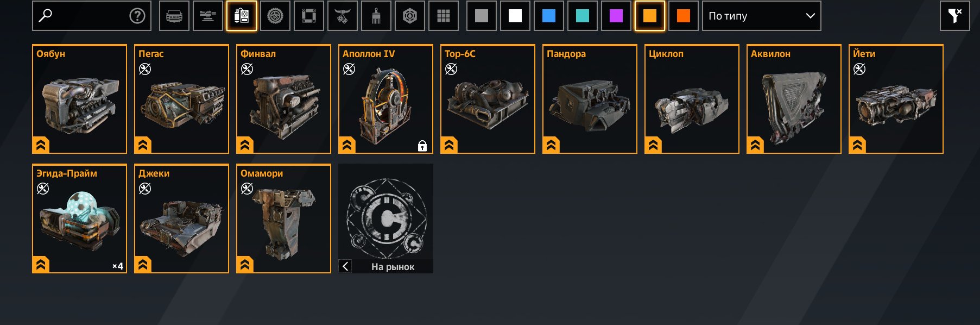Select the cabins (car) category filter
The height and width of the screenshot is (325, 980).
click(x=174, y=16)
